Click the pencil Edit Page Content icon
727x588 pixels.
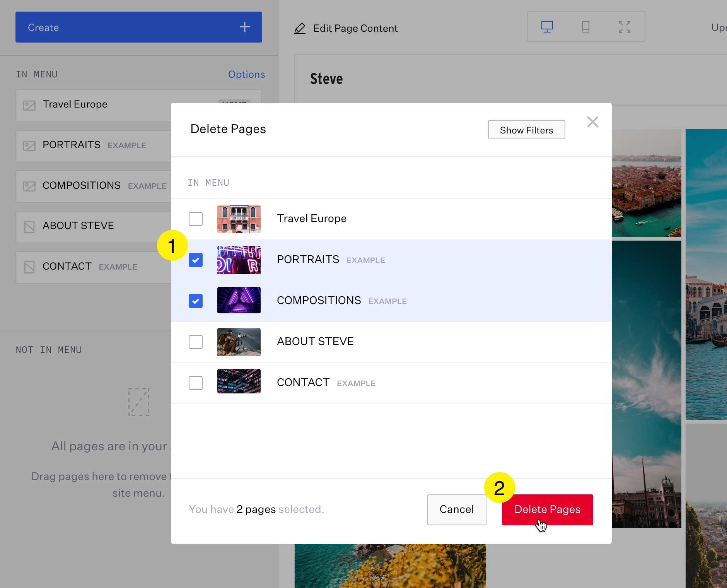(x=300, y=28)
